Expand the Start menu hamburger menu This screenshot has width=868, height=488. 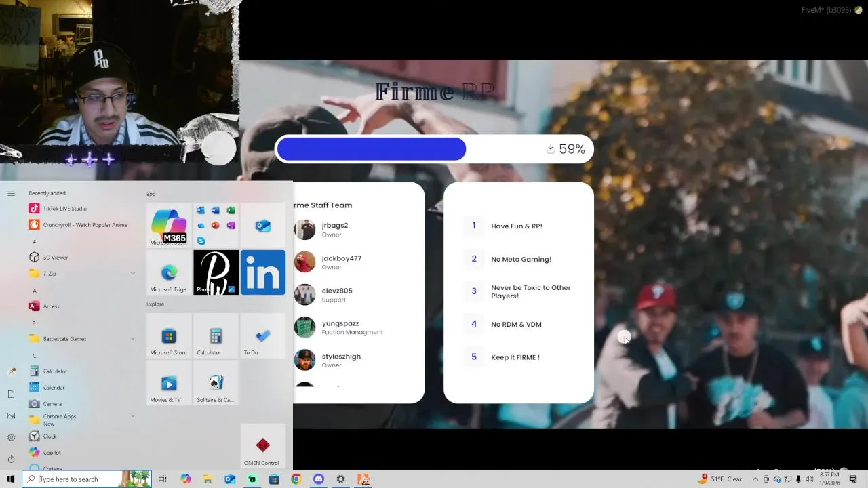(11, 194)
